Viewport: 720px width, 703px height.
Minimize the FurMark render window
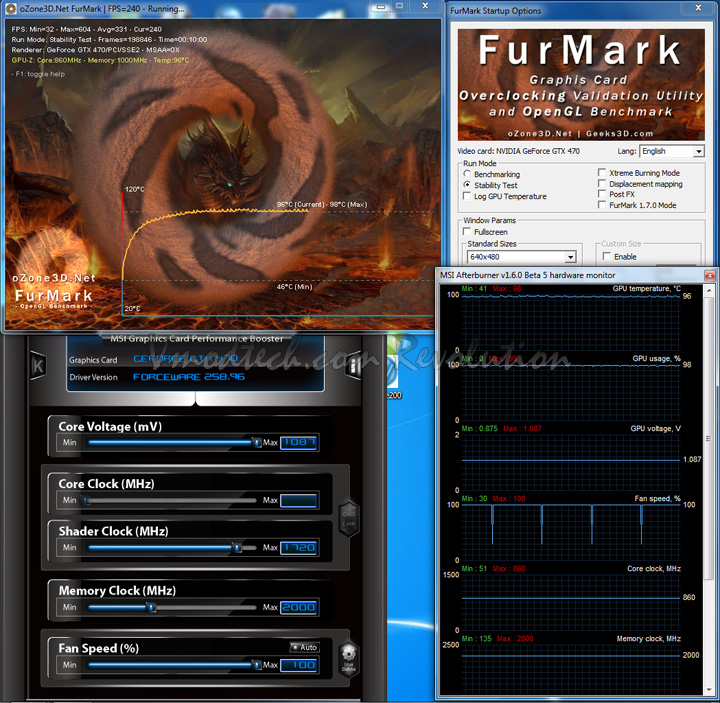click(381, 6)
